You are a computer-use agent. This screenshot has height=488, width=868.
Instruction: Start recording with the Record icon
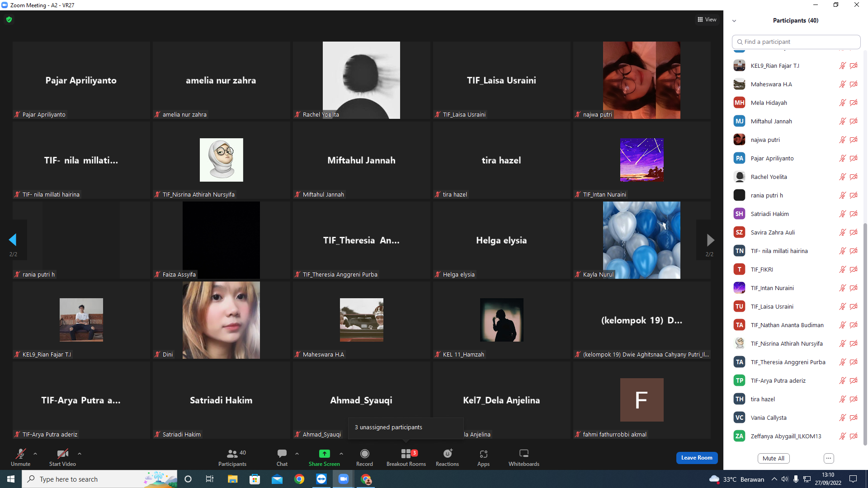click(x=364, y=454)
